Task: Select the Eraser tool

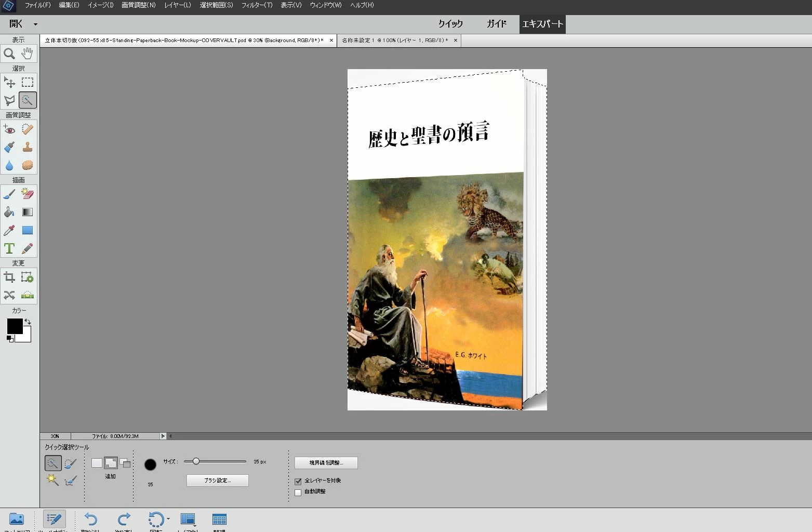Action: [x=27, y=194]
